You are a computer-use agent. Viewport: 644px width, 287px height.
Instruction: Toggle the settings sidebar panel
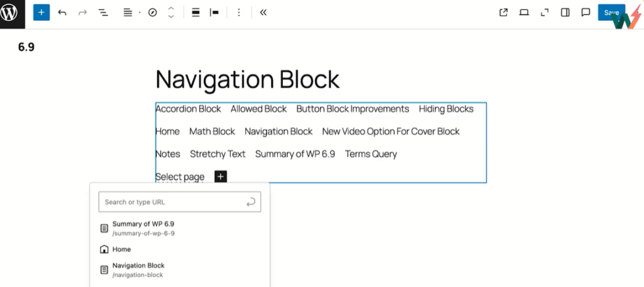tap(565, 13)
